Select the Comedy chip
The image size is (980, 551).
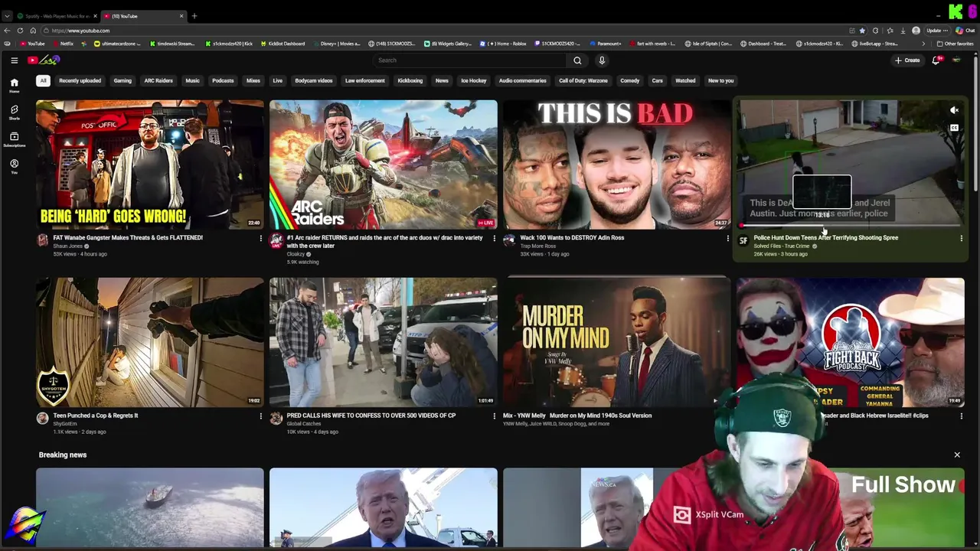(x=630, y=80)
